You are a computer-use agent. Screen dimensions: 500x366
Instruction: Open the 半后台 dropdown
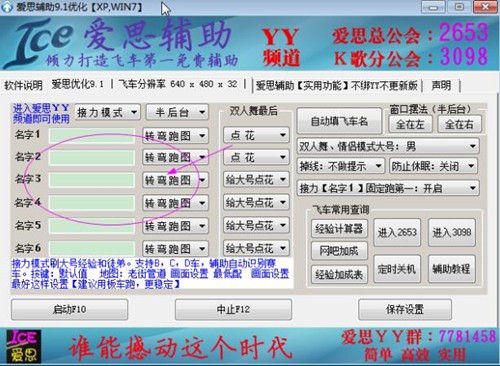point(177,112)
